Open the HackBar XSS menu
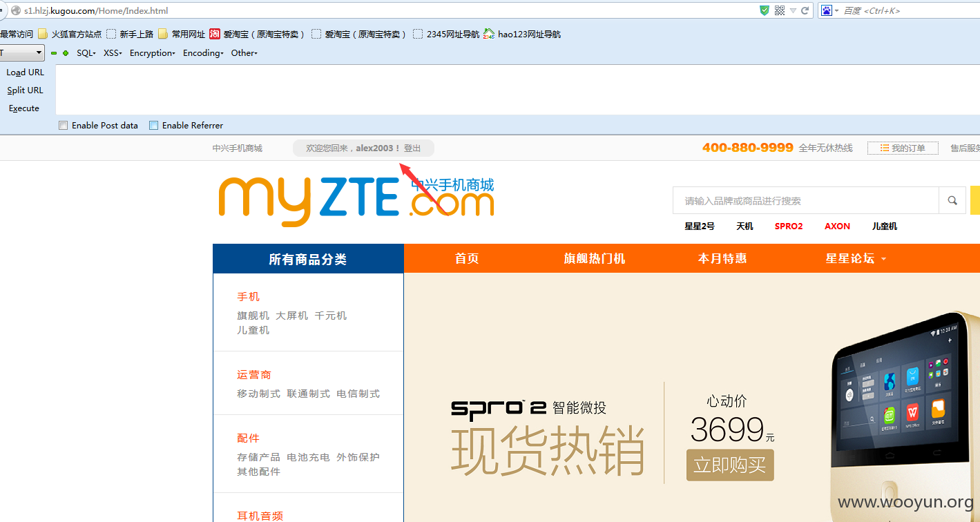The height and width of the screenshot is (522, 980). click(x=113, y=53)
